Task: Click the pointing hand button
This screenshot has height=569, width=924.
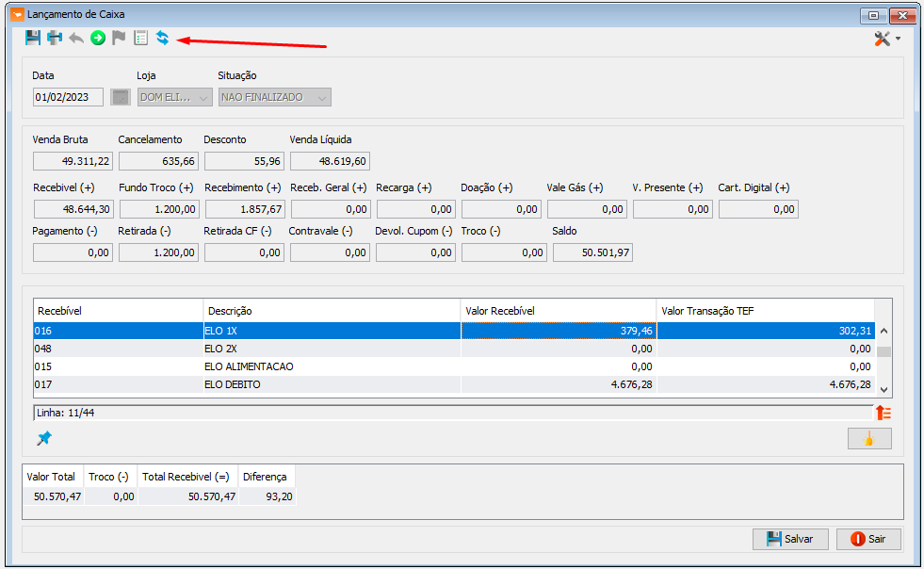Action: [x=869, y=439]
